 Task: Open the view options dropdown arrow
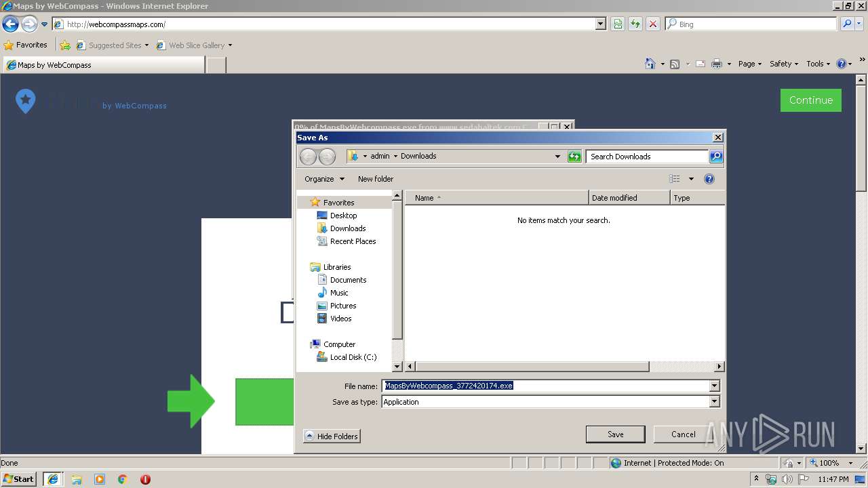[x=691, y=179]
